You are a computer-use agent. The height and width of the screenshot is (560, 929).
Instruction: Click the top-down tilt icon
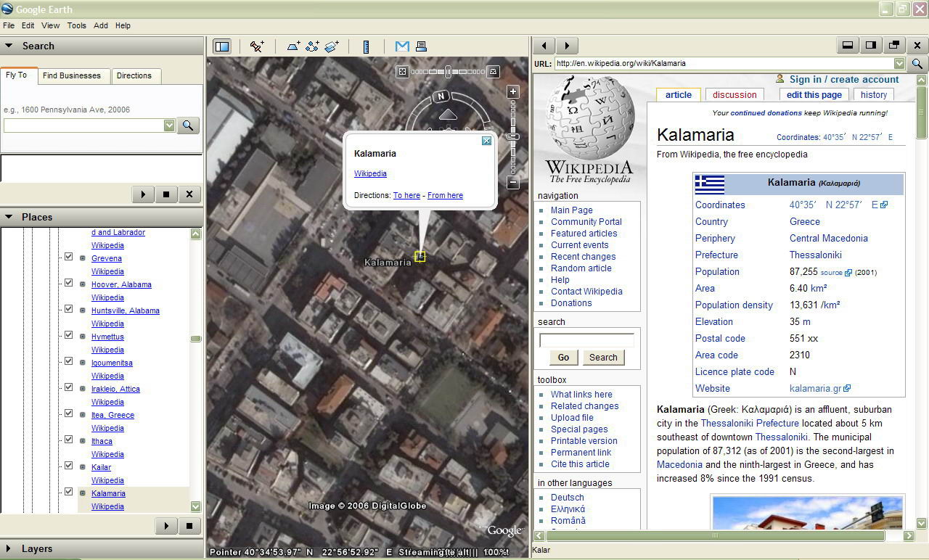click(402, 72)
